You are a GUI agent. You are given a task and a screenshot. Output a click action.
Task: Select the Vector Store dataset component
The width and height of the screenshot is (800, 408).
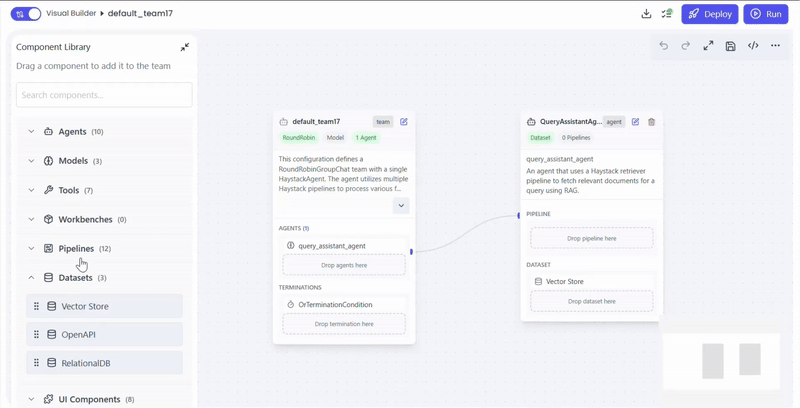(104, 306)
